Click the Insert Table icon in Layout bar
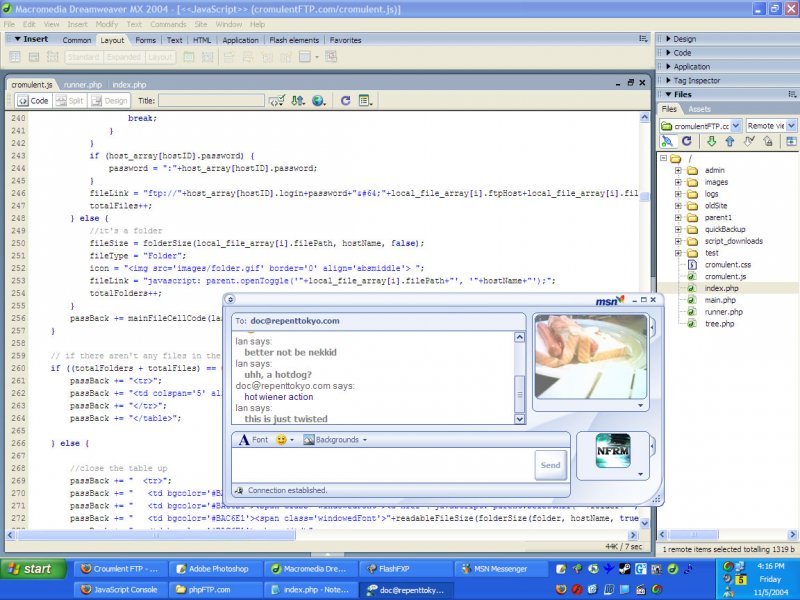Screen dimensions: 800x600 tap(15, 57)
